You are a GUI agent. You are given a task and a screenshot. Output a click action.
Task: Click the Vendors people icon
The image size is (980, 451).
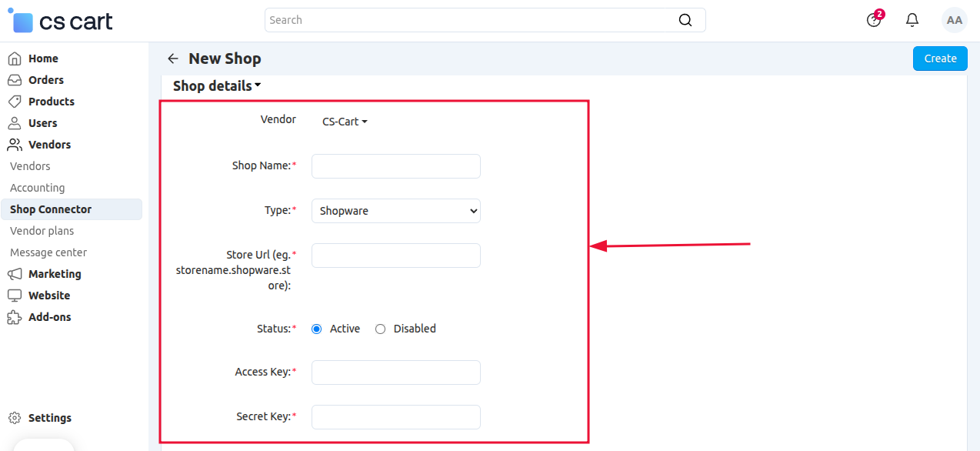click(x=14, y=144)
